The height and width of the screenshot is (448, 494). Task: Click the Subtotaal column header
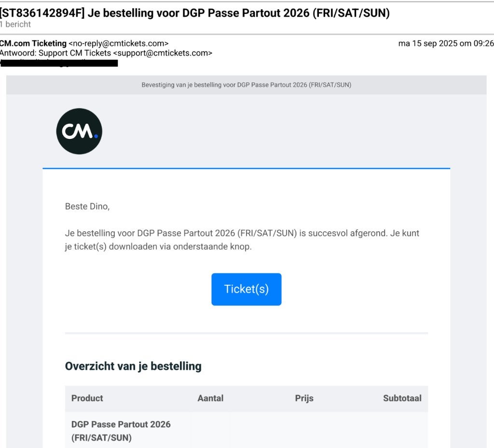point(402,398)
